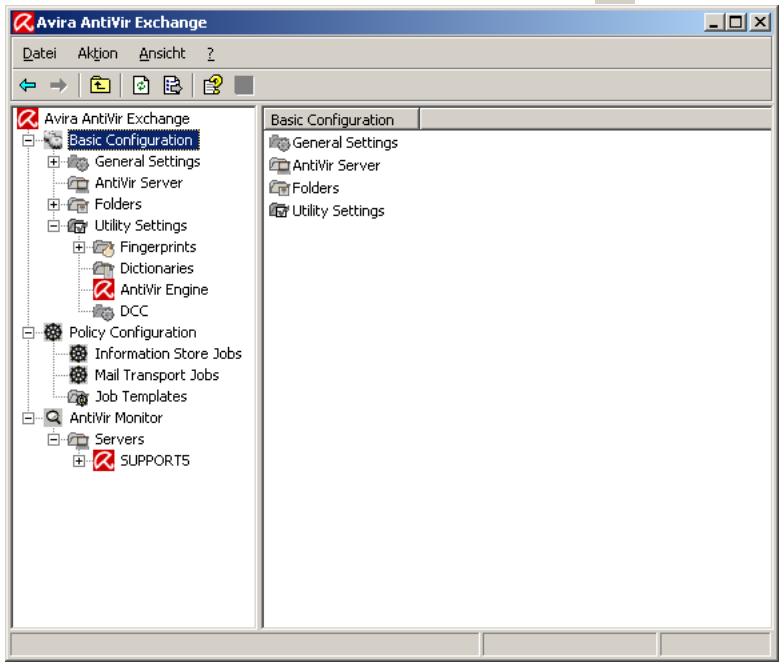Collapse the Utility Settings tree node
The height and width of the screenshot is (664, 784).
click(54, 226)
